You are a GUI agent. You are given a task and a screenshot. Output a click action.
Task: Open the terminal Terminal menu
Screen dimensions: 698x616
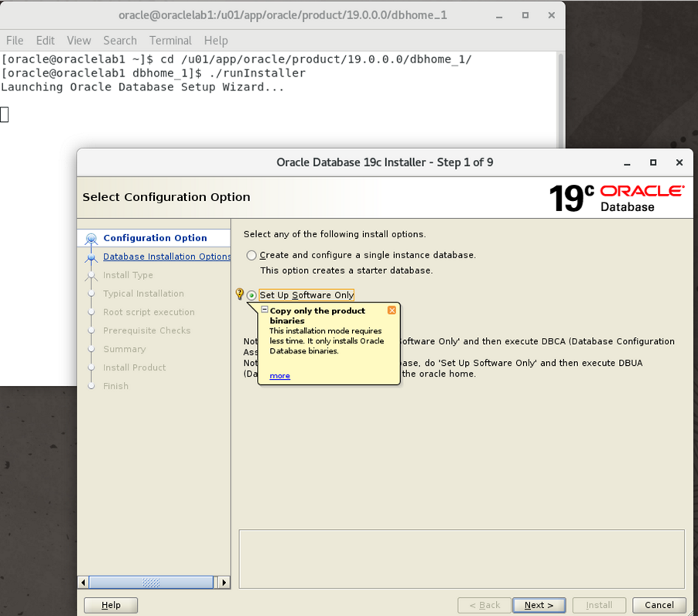tap(170, 40)
